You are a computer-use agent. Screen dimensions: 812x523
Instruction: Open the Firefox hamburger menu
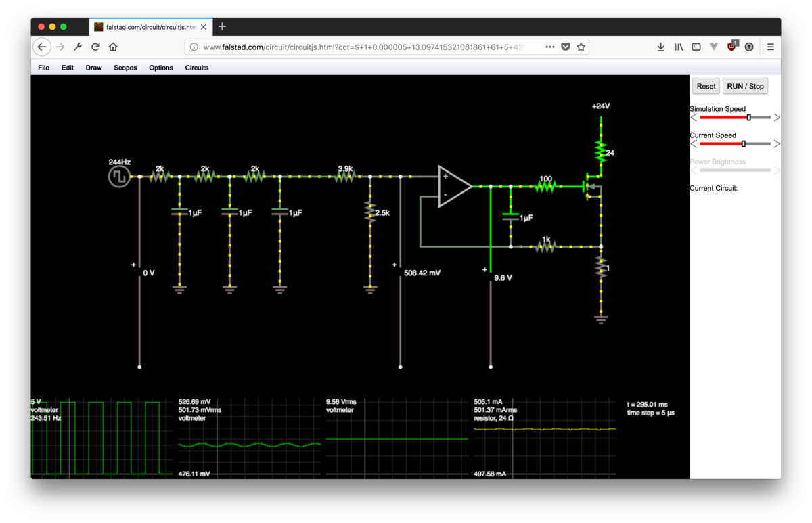coord(770,47)
